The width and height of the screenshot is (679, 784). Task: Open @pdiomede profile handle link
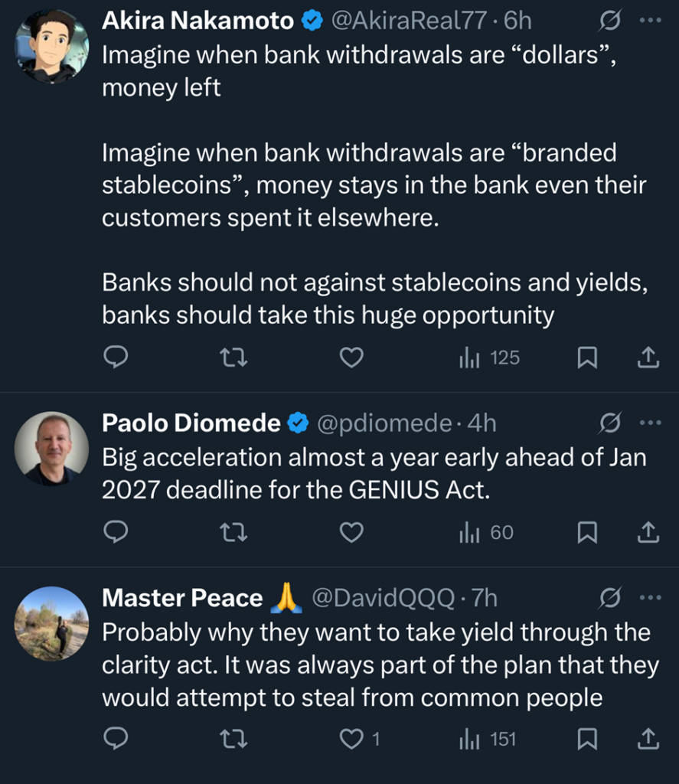click(x=384, y=423)
